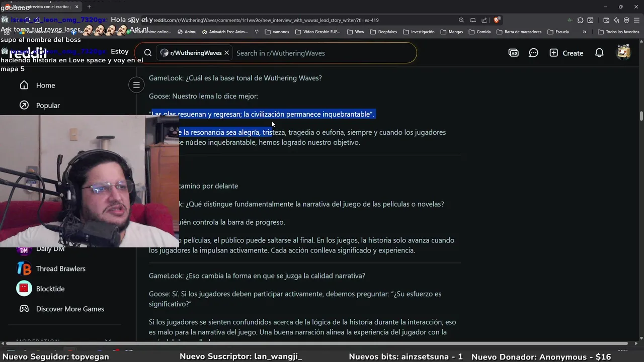Viewport: 644px width, 362px height.
Task: Open the investigación bookmark folder
Action: coord(418,32)
